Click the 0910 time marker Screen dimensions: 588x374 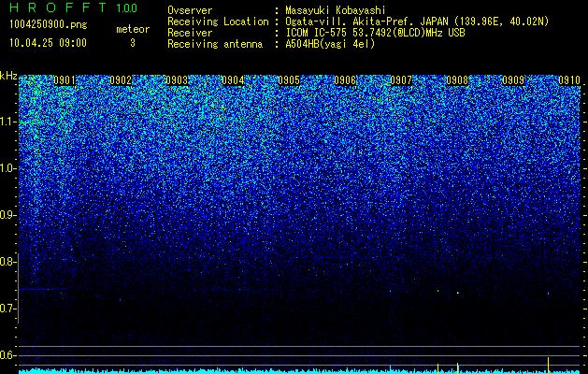[569, 80]
